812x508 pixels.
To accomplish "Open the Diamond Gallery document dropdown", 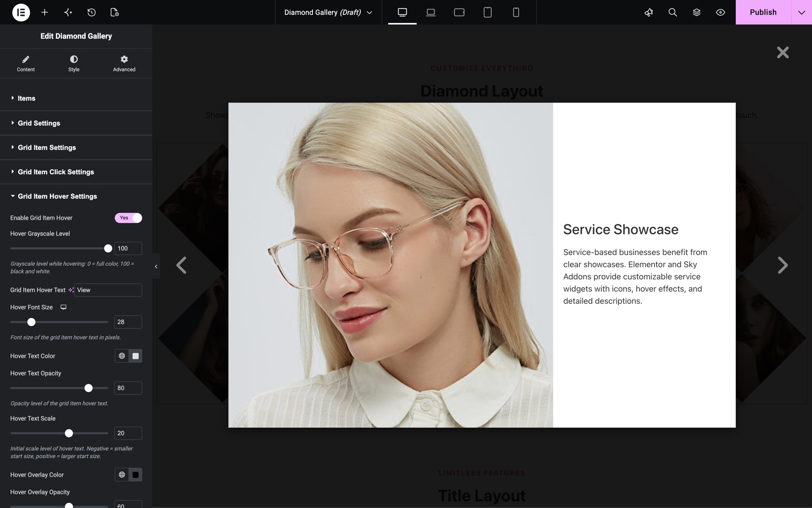I will coord(328,12).
